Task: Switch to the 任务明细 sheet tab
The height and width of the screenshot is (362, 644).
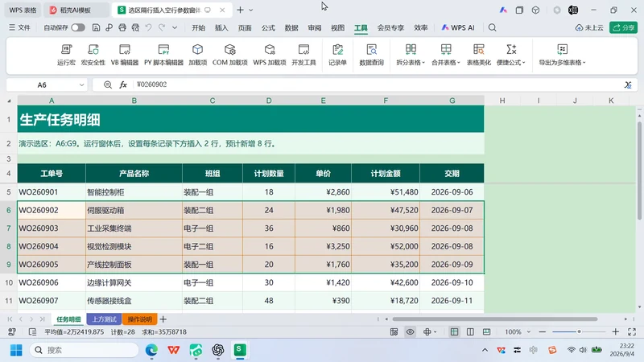Action: pyautogui.click(x=68, y=319)
